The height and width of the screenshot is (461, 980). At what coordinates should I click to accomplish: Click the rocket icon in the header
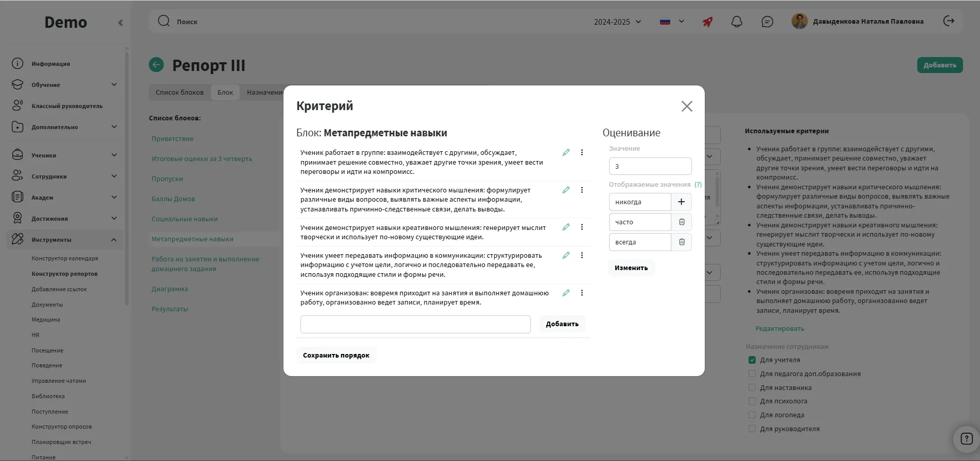coord(708,22)
